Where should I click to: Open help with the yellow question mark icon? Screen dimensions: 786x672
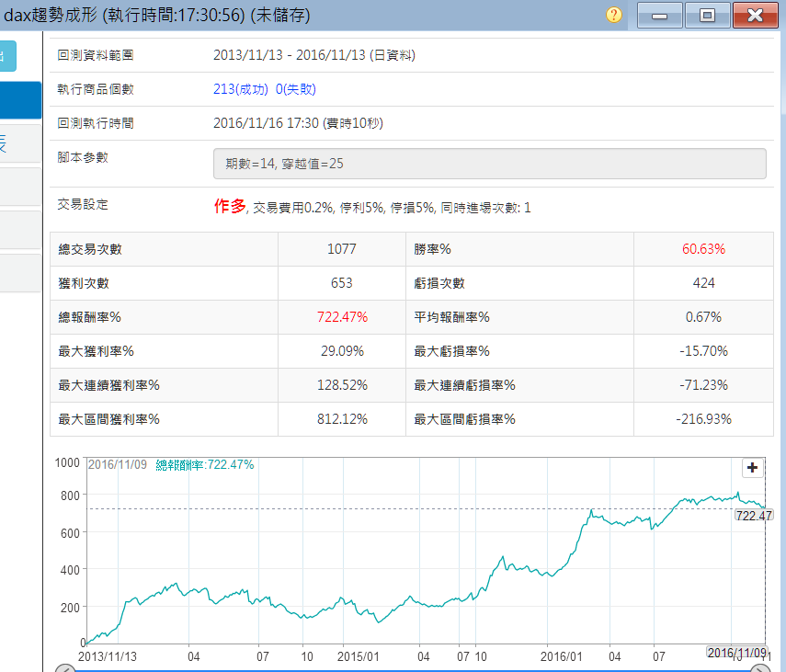click(x=614, y=15)
